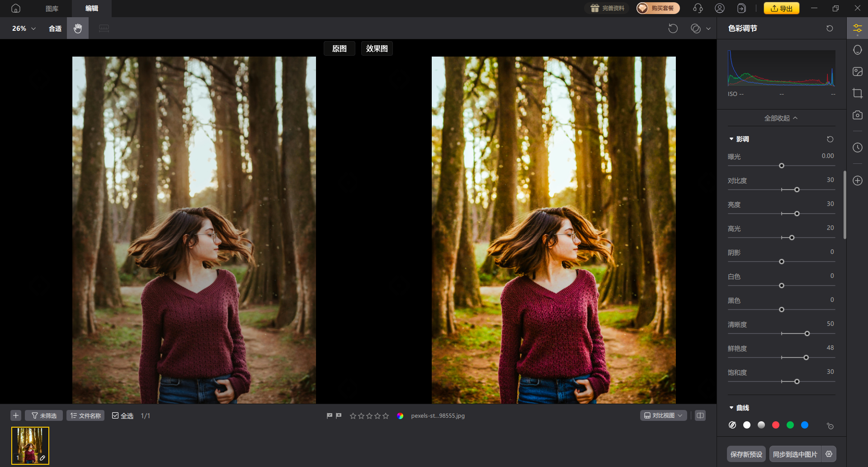Collapse all panels with 全部收起
The height and width of the screenshot is (467, 868).
coord(781,118)
